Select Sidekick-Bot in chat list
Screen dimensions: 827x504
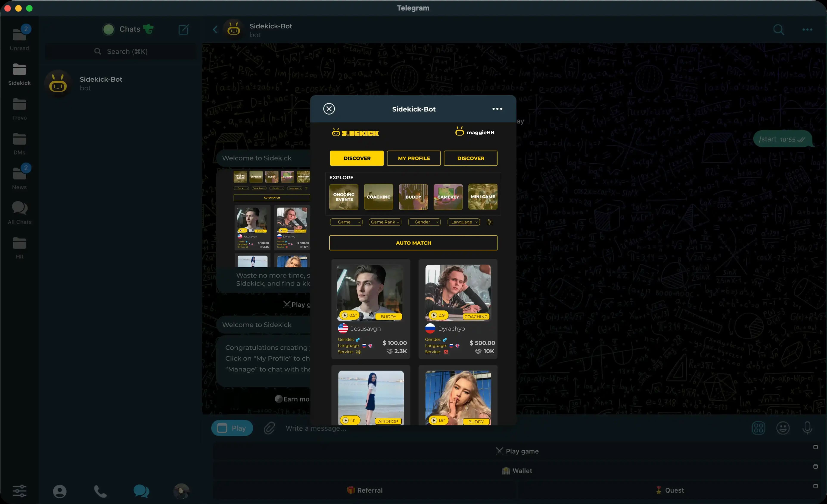(120, 83)
